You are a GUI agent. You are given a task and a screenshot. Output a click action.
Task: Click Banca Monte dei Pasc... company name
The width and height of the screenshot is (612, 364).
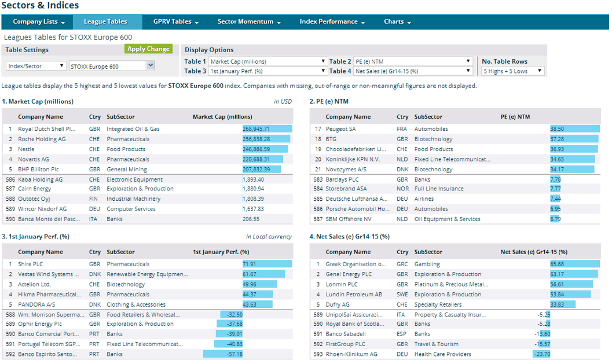[49, 219]
